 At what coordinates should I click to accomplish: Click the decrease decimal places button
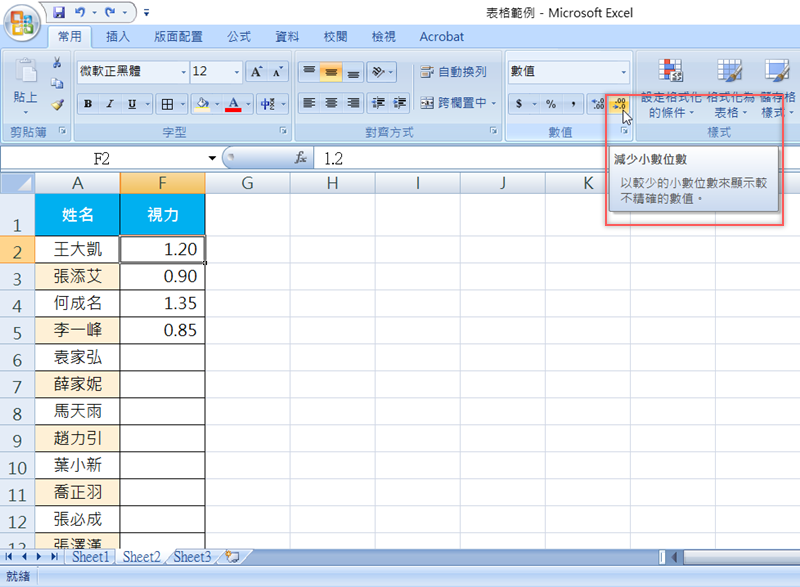619,104
